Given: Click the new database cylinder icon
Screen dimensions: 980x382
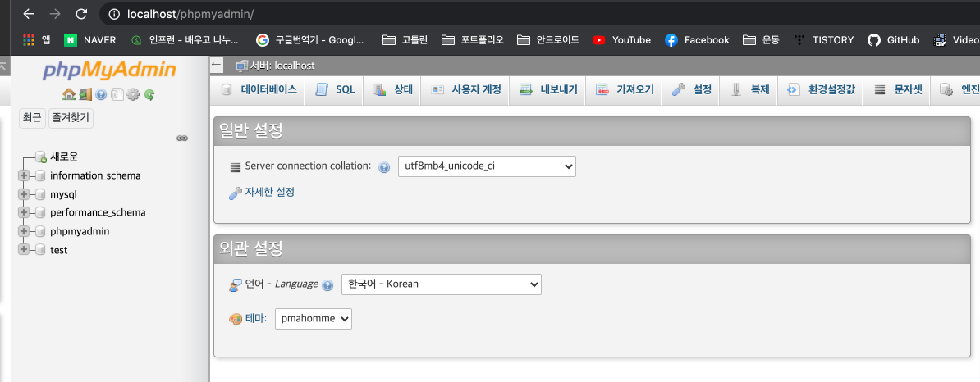Looking at the screenshot, I should point(40,157).
